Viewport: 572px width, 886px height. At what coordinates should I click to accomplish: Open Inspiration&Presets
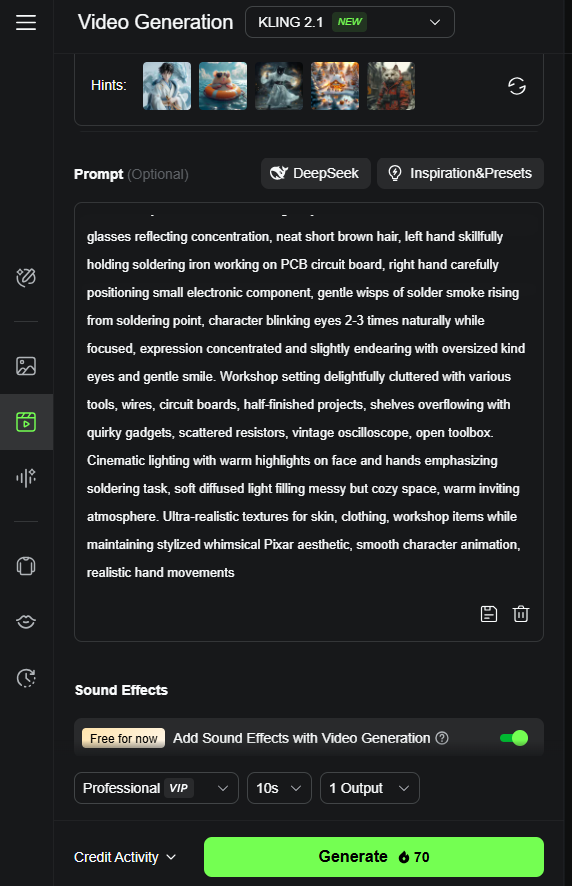click(460, 173)
